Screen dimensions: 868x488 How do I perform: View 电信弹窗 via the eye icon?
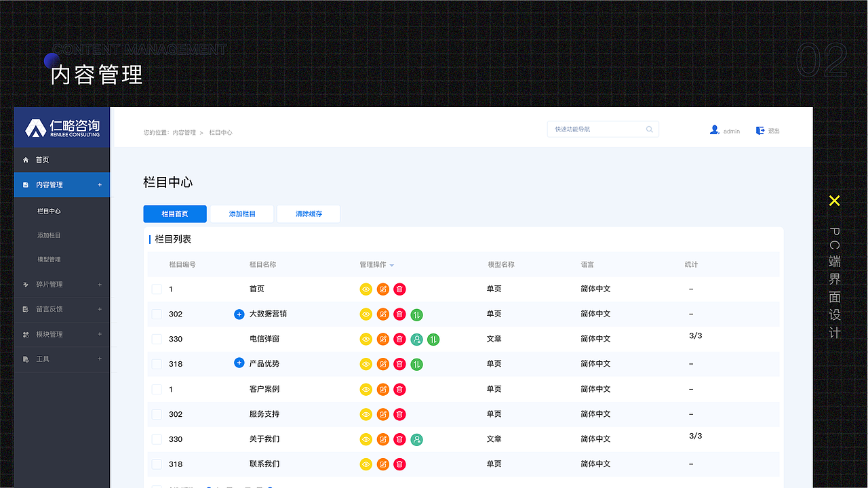366,340
